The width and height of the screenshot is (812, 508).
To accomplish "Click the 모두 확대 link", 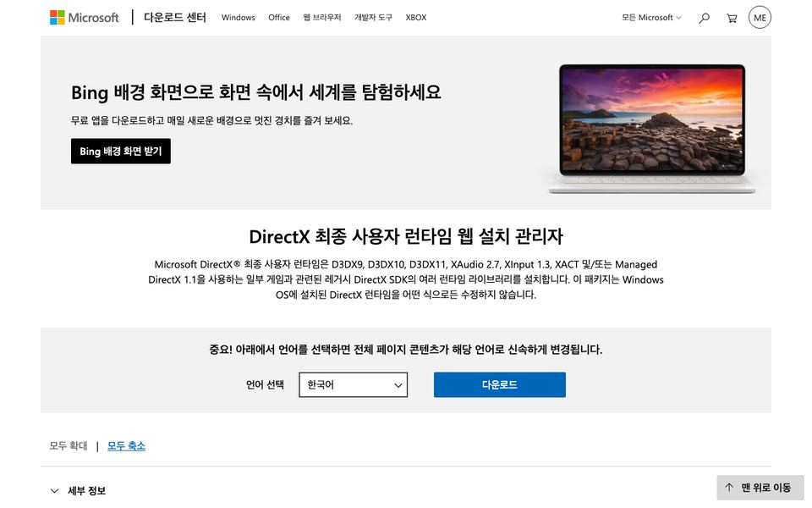I will point(69,446).
